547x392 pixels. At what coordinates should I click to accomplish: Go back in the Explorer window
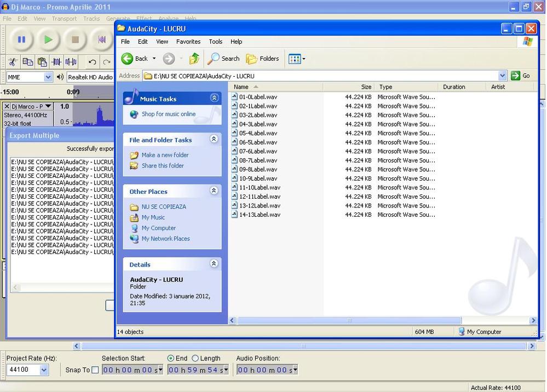(135, 59)
